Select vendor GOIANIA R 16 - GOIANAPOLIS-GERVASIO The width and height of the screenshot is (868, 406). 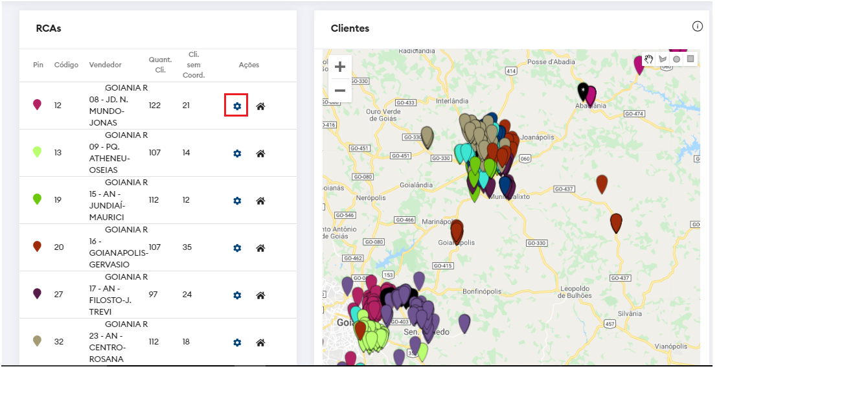tap(118, 247)
